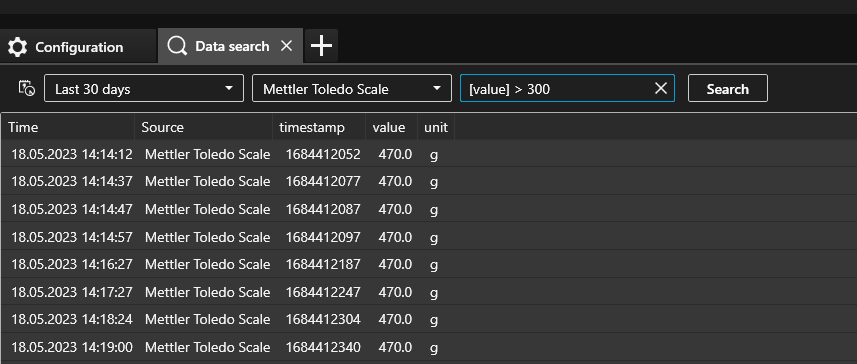The image size is (857, 364).
Task: Sort by the timestamp column header
Action: point(319,127)
